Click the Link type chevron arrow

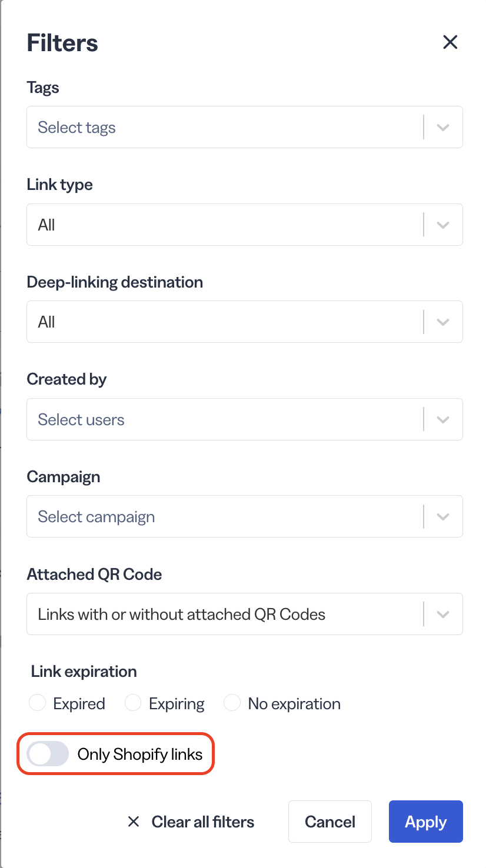click(x=443, y=225)
